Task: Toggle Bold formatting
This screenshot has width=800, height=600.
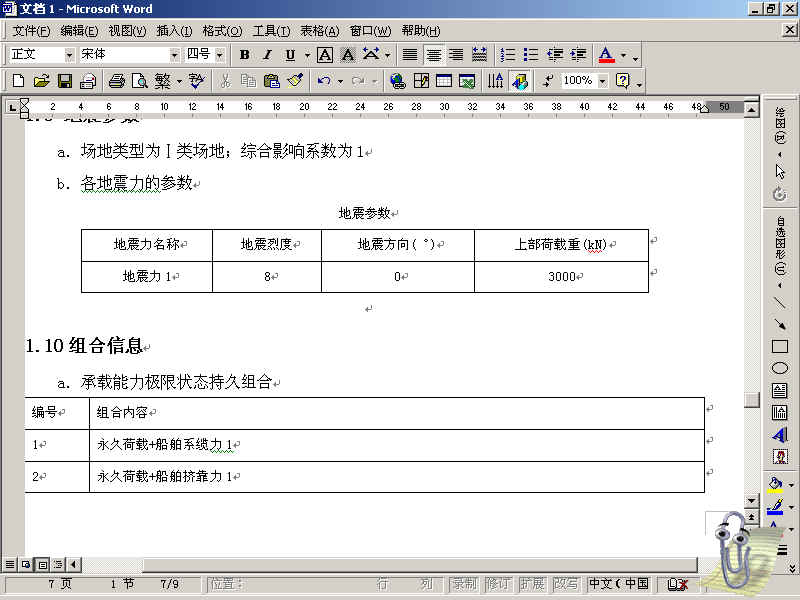Action: tap(243, 55)
